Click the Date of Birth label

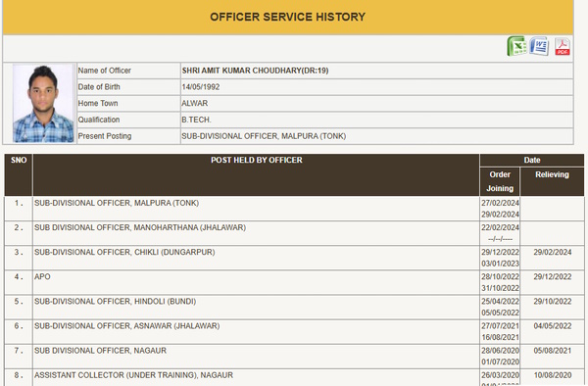(99, 87)
